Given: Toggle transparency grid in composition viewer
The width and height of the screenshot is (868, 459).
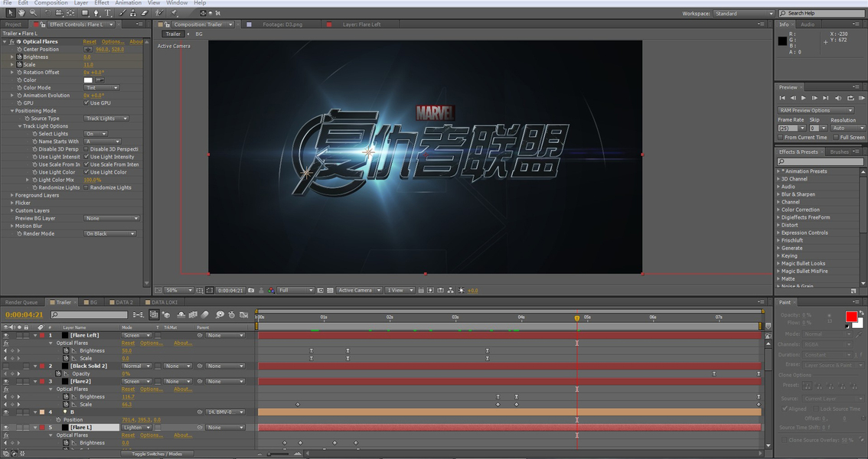Looking at the screenshot, I should 330,291.
